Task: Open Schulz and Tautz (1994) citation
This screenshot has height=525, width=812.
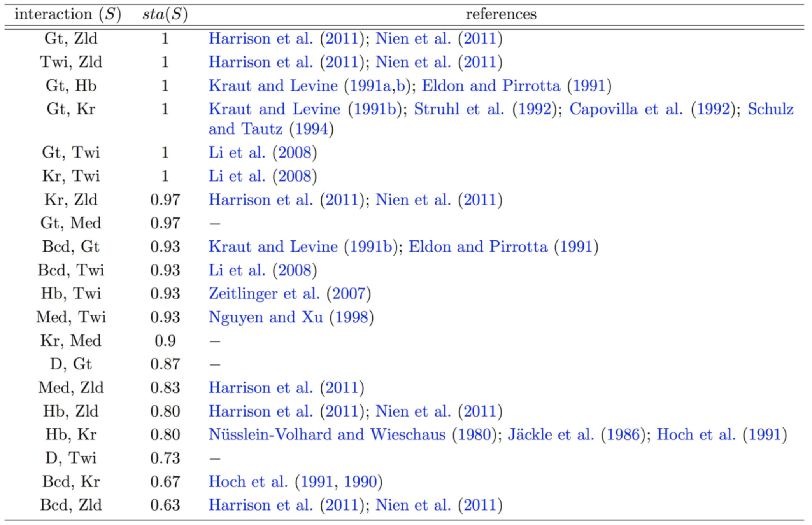Action: click(x=770, y=109)
